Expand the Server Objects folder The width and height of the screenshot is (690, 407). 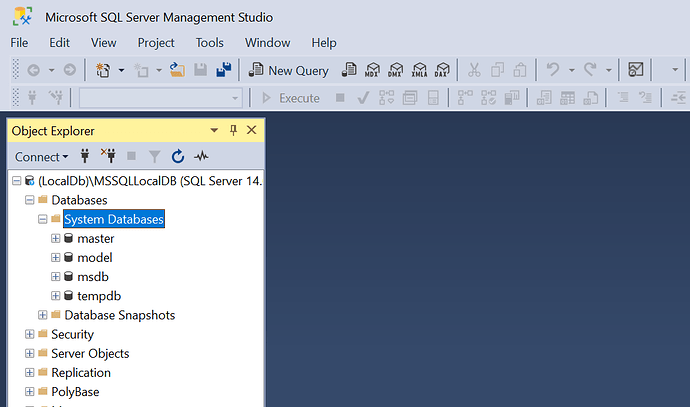tap(29, 353)
